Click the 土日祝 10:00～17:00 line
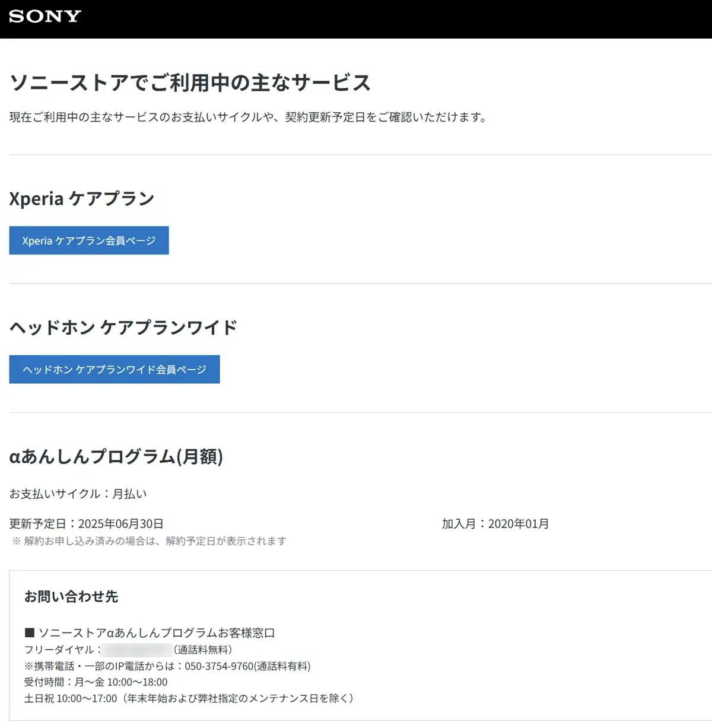The image size is (712, 728). coord(189,699)
